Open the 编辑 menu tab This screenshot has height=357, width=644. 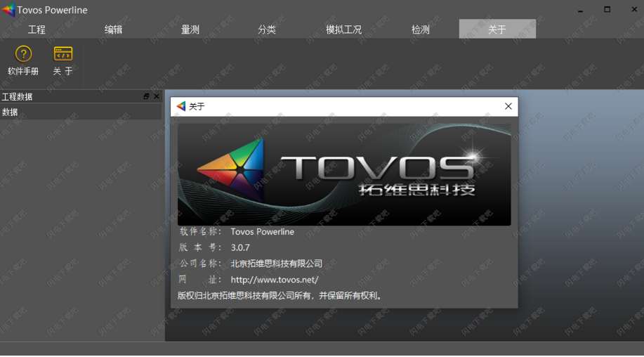coord(113,30)
